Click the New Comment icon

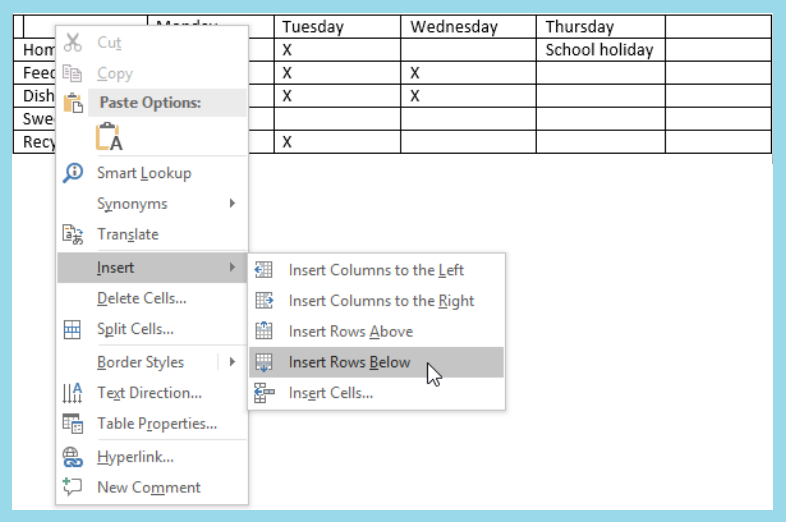tap(72, 487)
